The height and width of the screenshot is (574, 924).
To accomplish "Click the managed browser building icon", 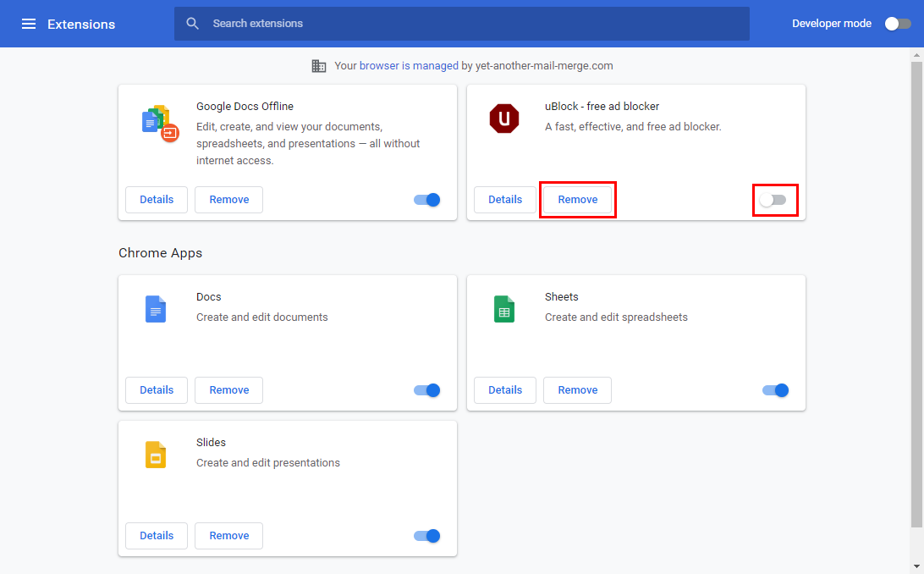I will tap(319, 66).
